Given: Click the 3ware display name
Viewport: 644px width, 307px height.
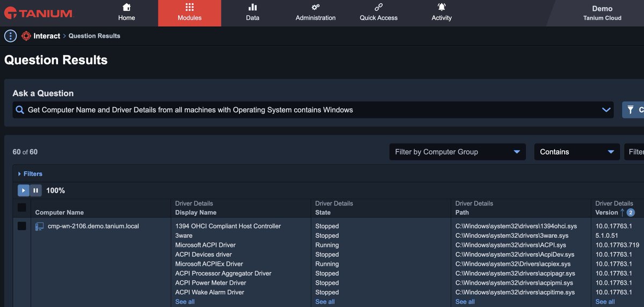Looking at the screenshot, I should point(184,236).
